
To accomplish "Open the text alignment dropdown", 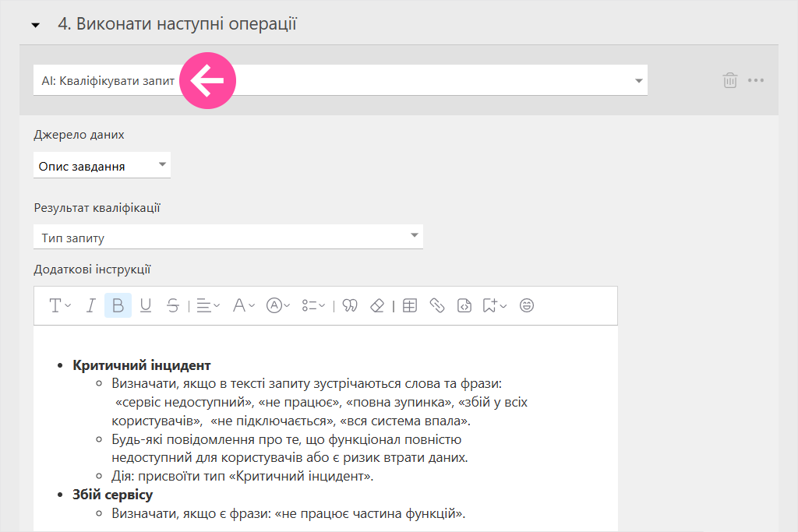I will point(208,305).
